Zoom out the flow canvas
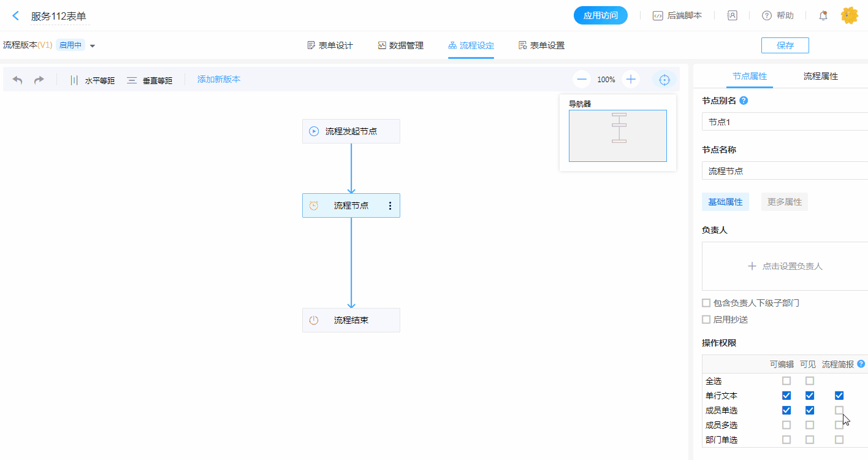 pyautogui.click(x=582, y=79)
